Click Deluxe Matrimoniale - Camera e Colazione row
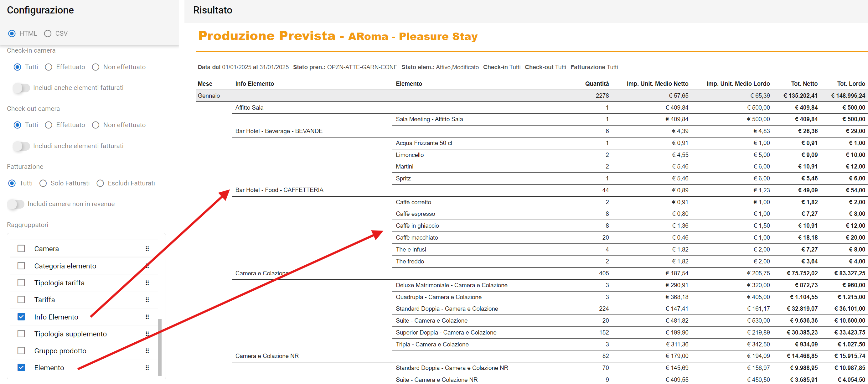 pyautogui.click(x=630, y=286)
